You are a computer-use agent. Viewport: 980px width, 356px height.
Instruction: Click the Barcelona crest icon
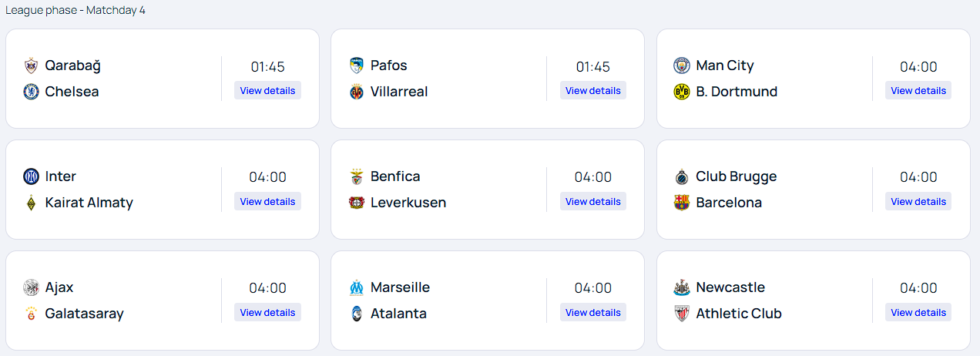point(681,203)
